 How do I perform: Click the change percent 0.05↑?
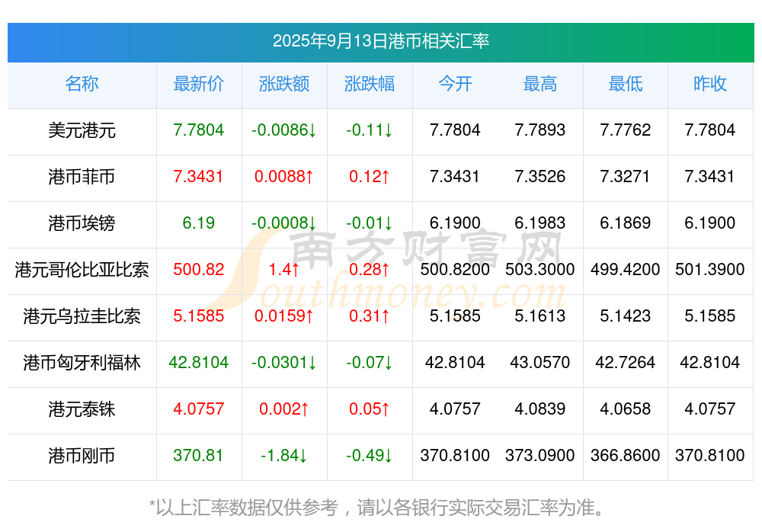(x=370, y=409)
